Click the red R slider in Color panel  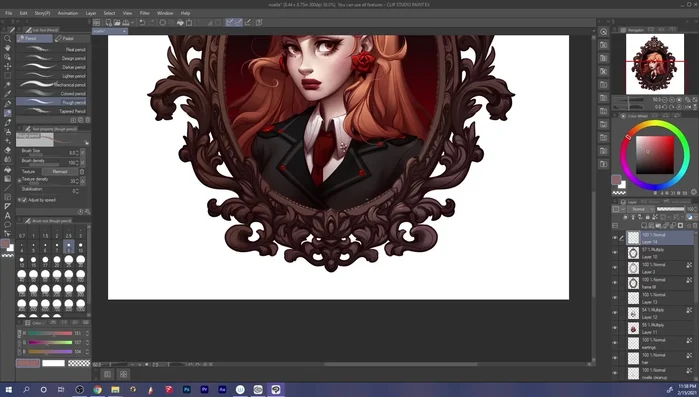point(50,333)
